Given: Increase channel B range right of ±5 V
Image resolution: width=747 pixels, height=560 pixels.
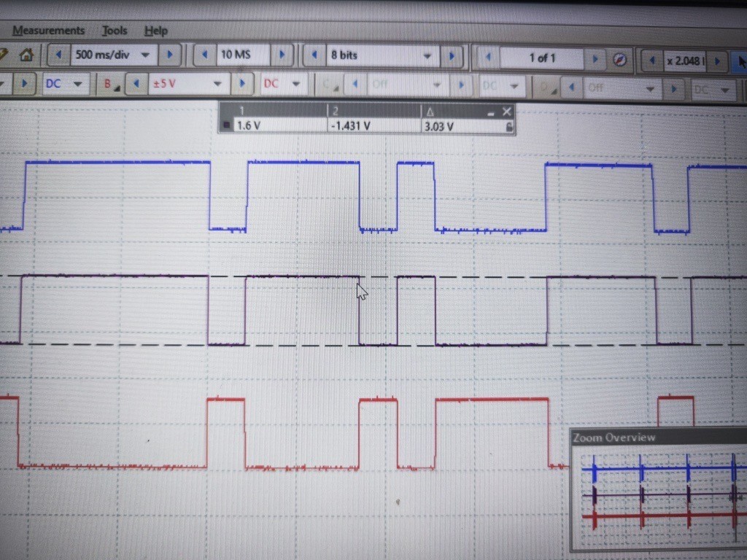Looking at the screenshot, I should (x=241, y=85).
